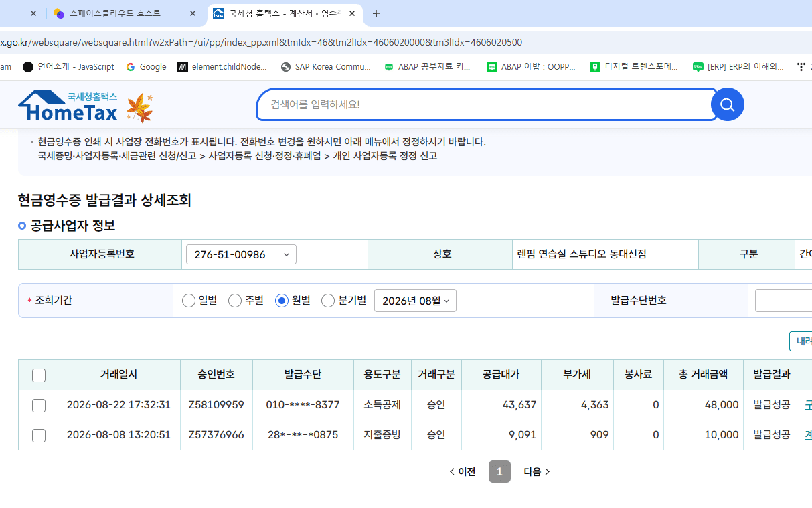Click the blue search magnifier button
Image resolution: width=812 pixels, height=508 pixels.
[x=727, y=104]
